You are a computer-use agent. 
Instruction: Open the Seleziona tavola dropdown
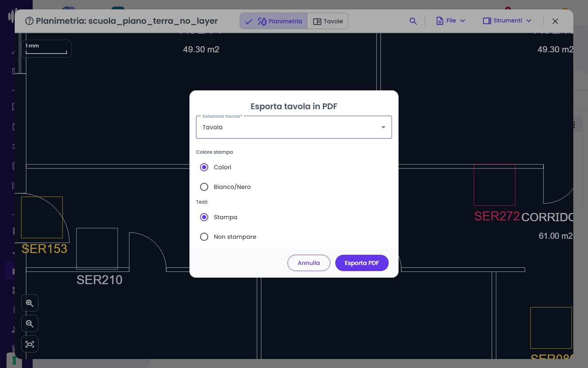pyautogui.click(x=294, y=127)
